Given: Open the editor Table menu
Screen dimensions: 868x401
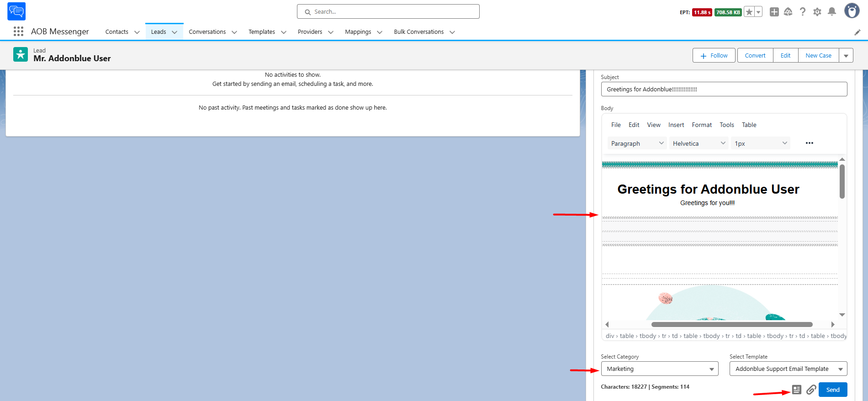Looking at the screenshot, I should coord(749,125).
